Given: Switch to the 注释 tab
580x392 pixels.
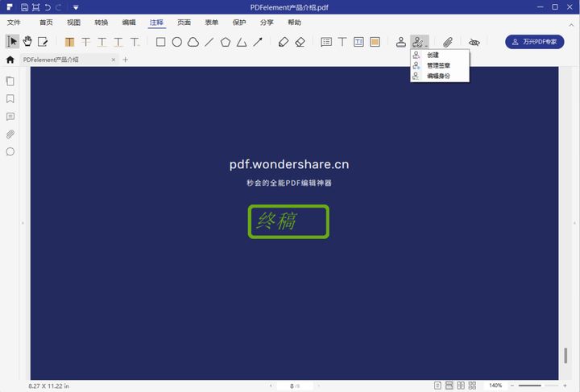Looking at the screenshot, I should 156,23.
